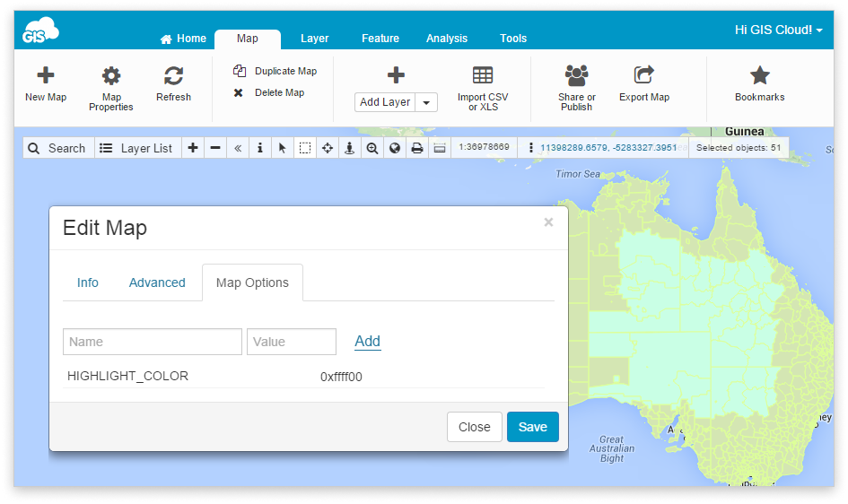Screen dimensions: 848x504
Task: Open the Hi GIS Cloud user menu
Action: [778, 30]
